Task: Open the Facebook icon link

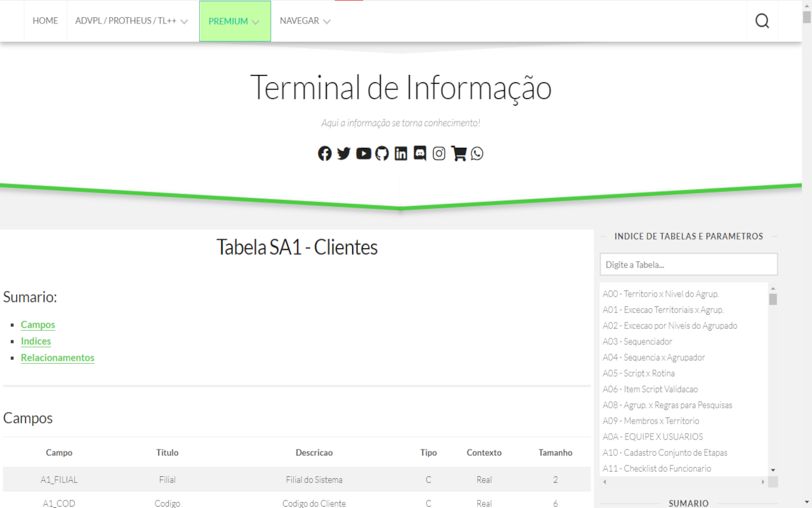Action: coord(324,153)
